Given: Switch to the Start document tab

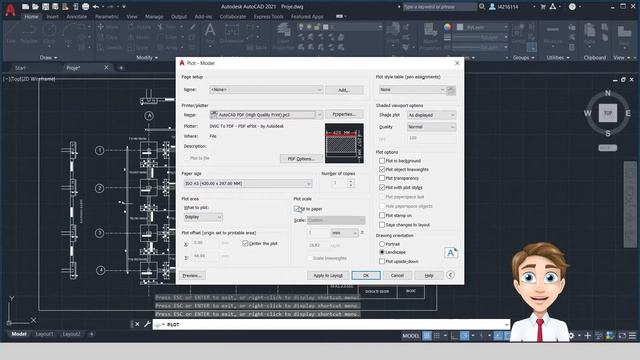Looking at the screenshot, I should point(20,68).
